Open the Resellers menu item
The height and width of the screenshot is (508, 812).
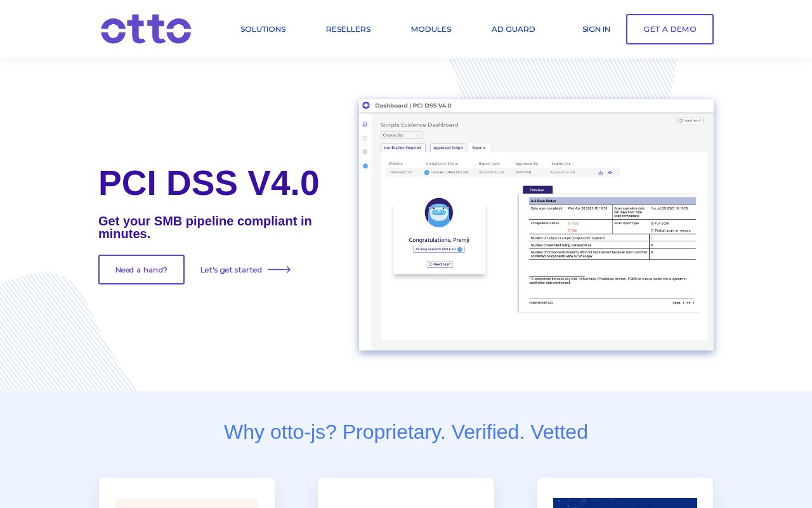click(x=348, y=29)
